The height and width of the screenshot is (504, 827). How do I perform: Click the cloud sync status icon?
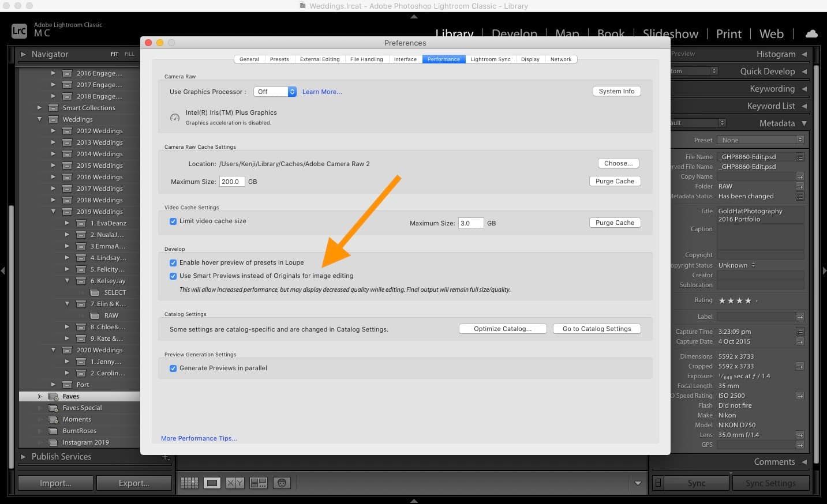[x=811, y=33]
